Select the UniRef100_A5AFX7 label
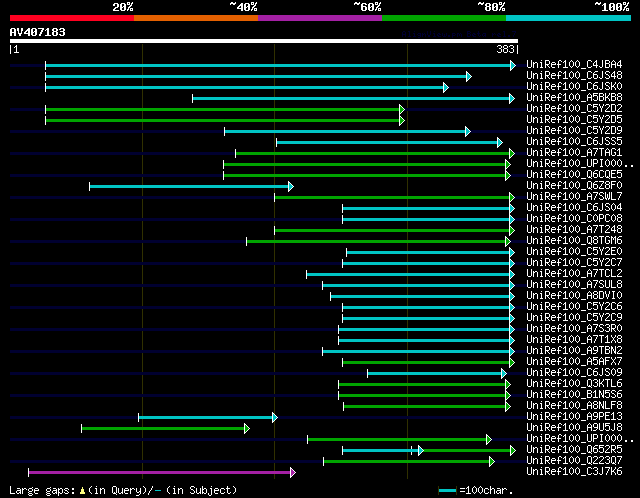Screen dimensions: 640x498 pos(574,362)
